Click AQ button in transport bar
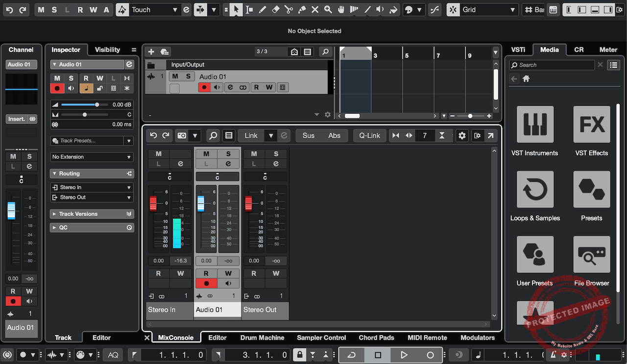This screenshot has width=627, height=364. pyautogui.click(x=113, y=355)
